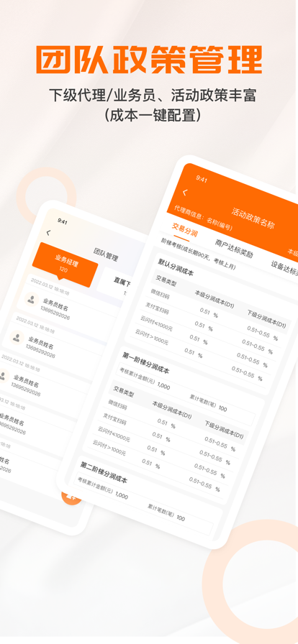
Task: Edit 微信扫码 本级 0.51 value in 默认分润成本
Action: pos(205,311)
